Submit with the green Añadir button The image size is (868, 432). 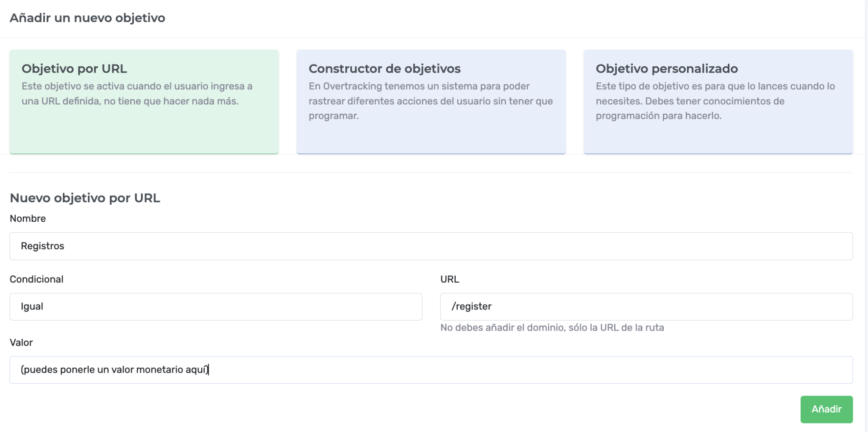tap(826, 409)
